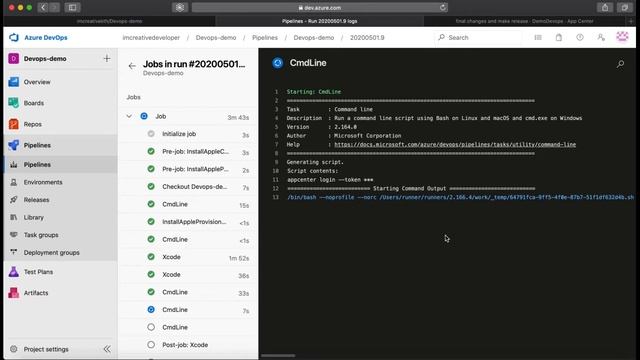Viewport: 640px width, 360px height.
Task: Open Pipelines breadcrumb link
Action: [264, 38]
